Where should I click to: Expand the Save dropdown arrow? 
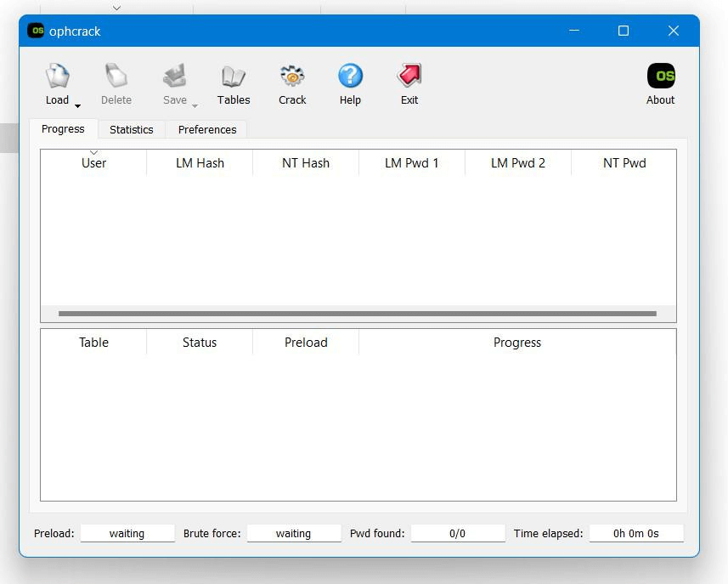click(195, 106)
